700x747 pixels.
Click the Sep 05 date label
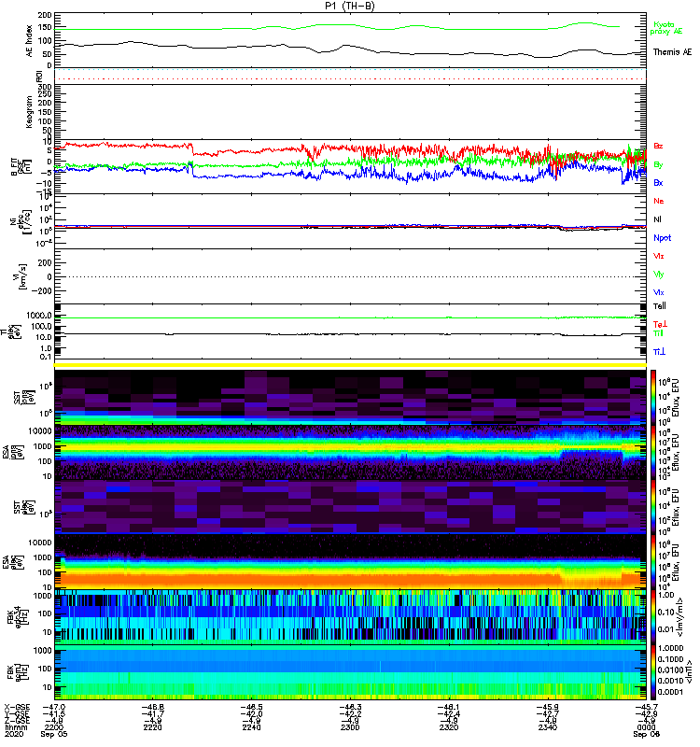(x=54, y=734)
